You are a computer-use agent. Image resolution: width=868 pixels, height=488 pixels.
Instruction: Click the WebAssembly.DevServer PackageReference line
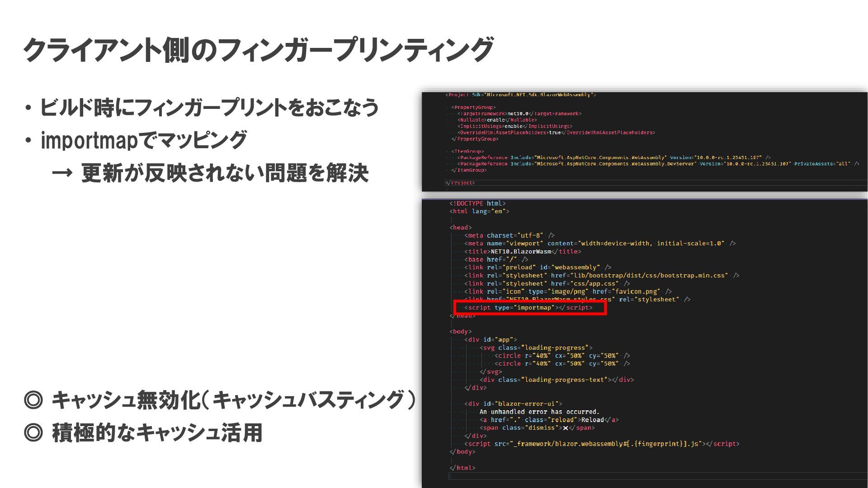[658, 164]
